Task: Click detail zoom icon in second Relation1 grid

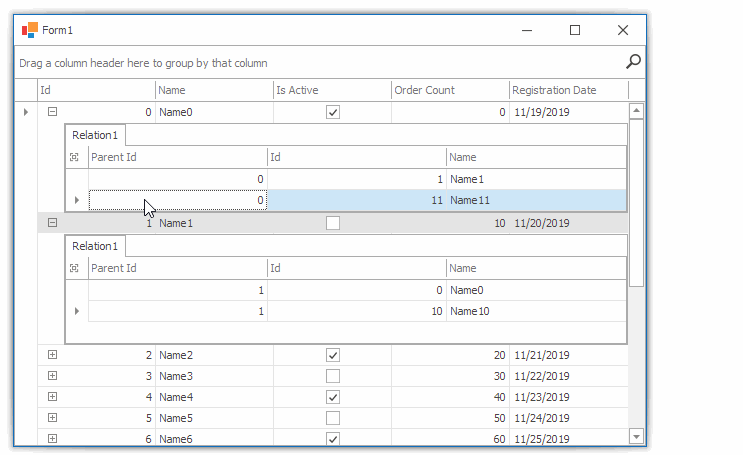Action: [74, 268]
